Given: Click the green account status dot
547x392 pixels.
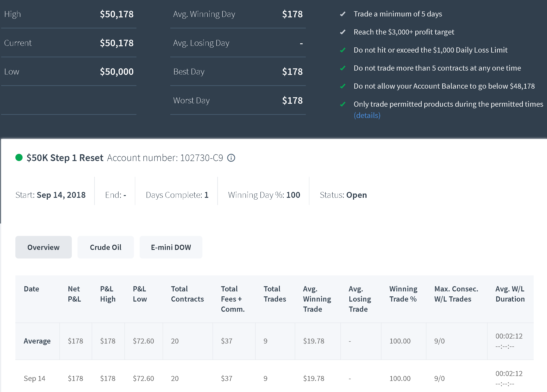Looking at the screenshot, I should [x=19, y=158].
